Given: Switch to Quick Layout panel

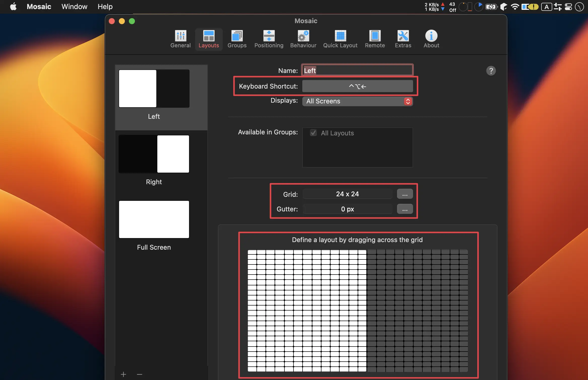Looking at the screenshot, I should click(x=340, y=38).
